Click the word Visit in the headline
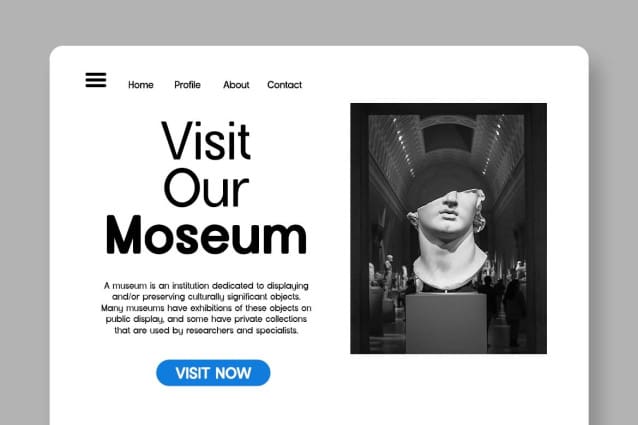 [206, 140]
